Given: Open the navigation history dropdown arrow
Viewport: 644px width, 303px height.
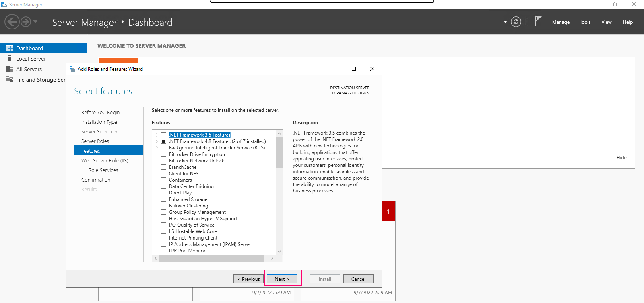Looking at the screenshot, I should coord(35,22).
